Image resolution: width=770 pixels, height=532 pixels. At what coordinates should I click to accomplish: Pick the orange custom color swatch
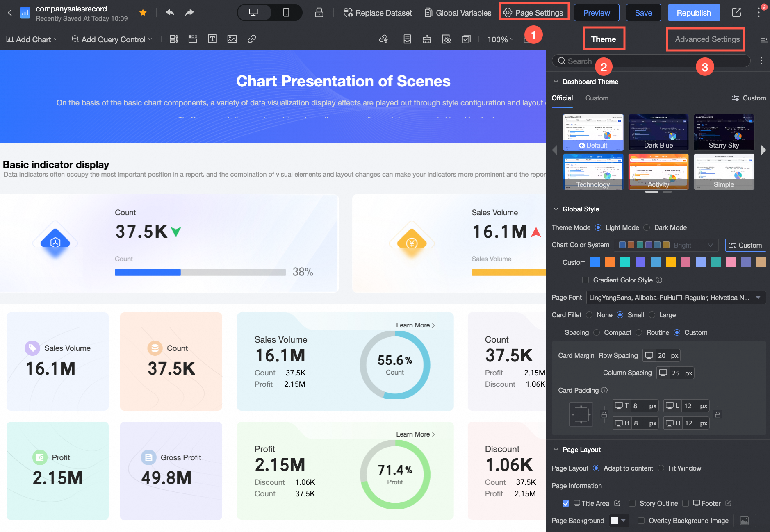click(610, 262)
